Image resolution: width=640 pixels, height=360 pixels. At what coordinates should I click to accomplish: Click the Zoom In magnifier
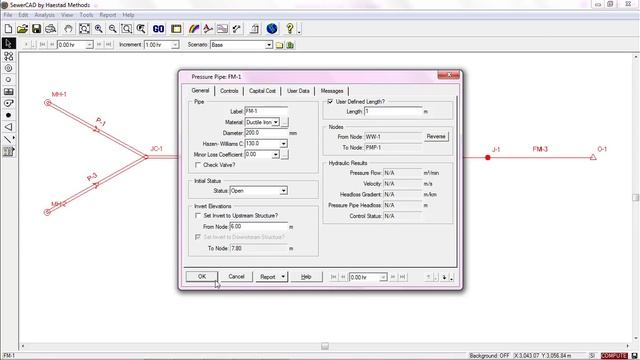tap(98, 29)
